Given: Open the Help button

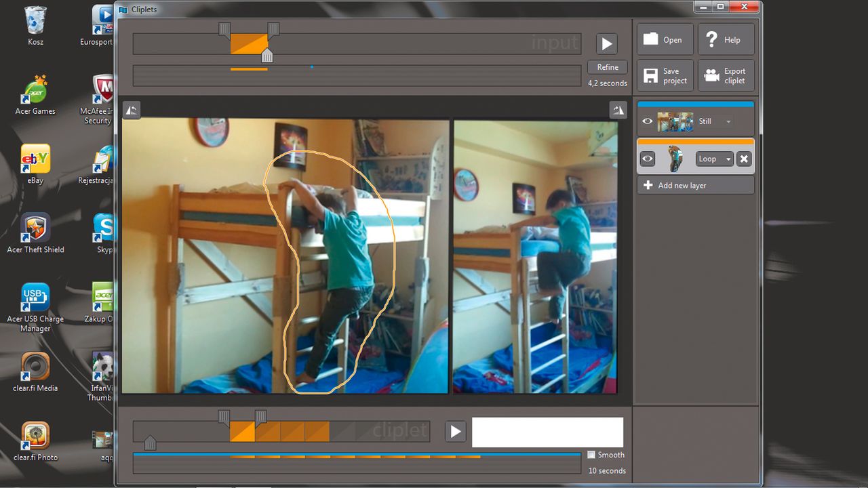Looking at the screenshot, I should click(x=726, y=39).
